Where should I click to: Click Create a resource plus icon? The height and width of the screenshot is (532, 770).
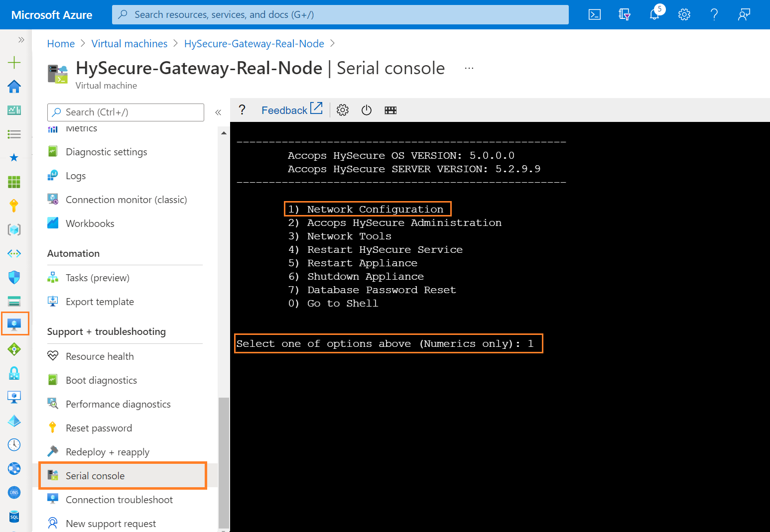tap(14, 62)
